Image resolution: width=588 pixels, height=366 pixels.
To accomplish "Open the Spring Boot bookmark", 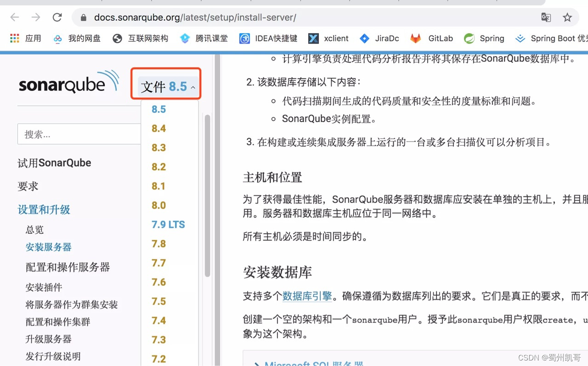I will coord(552,39).
